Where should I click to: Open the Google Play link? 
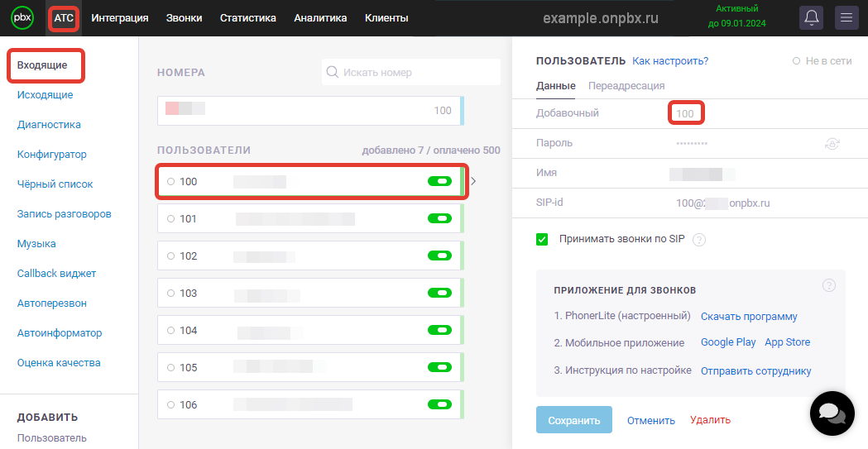[728, 342]
